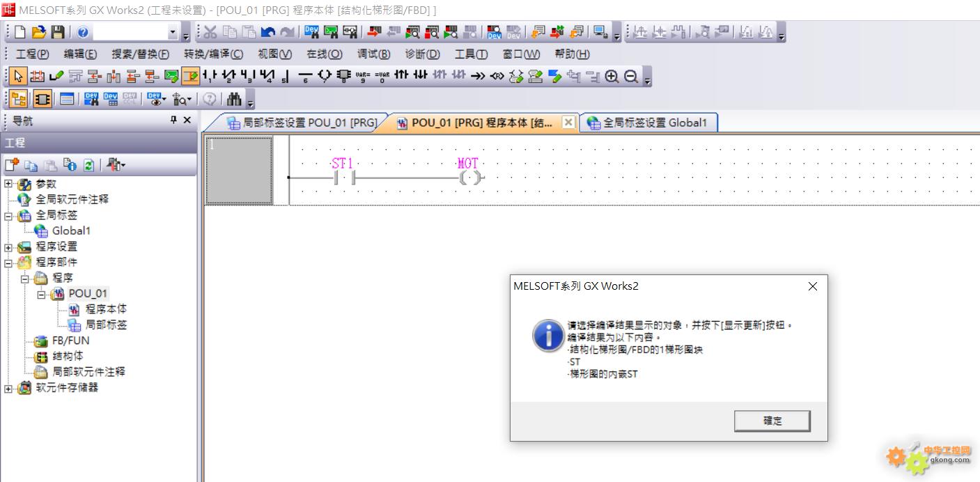This screenshot has height=482, width=980.
Task: Create a new project with toolbar icon
Action: 20,32
